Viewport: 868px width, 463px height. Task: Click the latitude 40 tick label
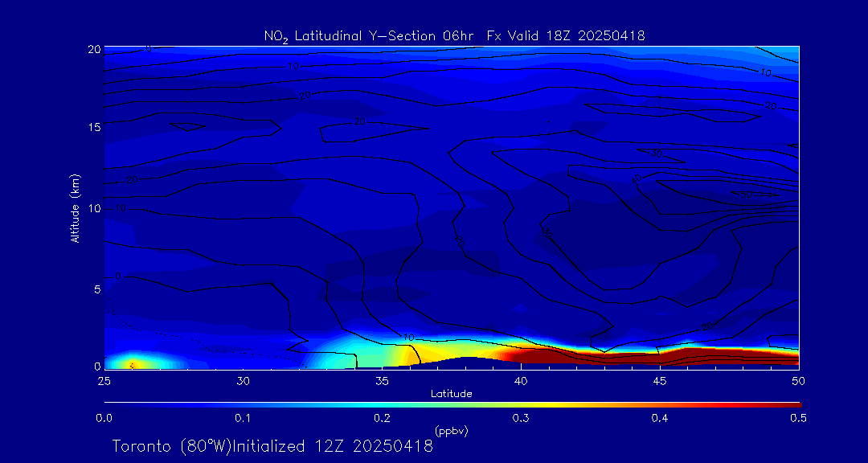521,379
